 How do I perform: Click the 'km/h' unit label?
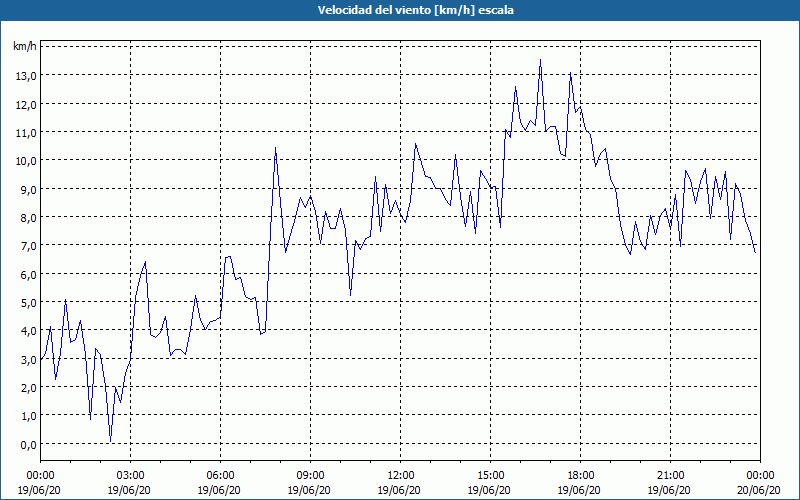click(x=25, y=46)
